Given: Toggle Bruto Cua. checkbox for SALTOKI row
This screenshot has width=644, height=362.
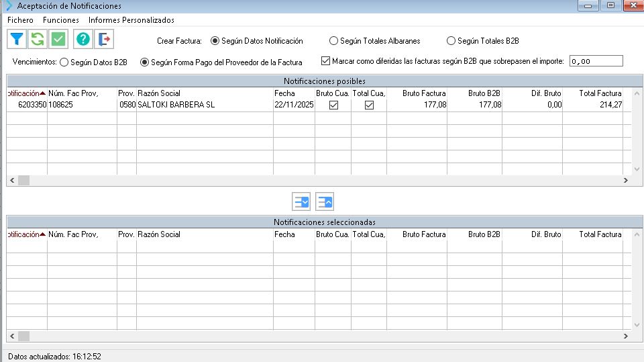Looking at the screenshot, I should pos(333,105).
